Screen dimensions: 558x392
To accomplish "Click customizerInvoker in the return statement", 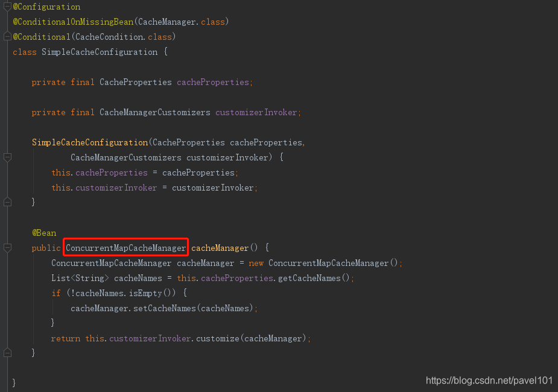I will click(x=150, y=338).
